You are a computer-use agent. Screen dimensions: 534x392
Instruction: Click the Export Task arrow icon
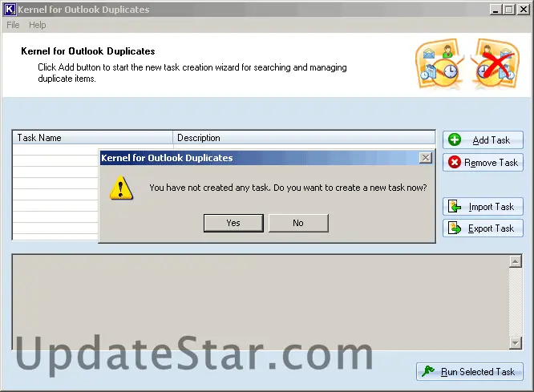455,228
